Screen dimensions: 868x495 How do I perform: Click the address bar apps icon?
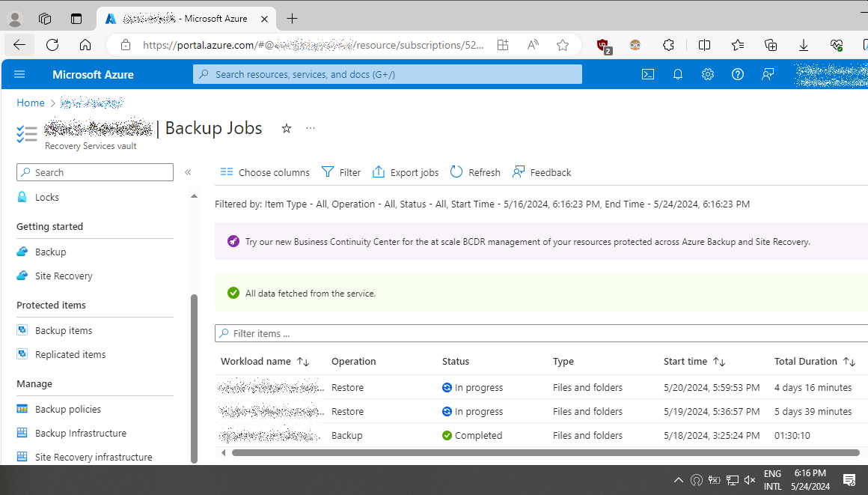(x=503, y=45)
